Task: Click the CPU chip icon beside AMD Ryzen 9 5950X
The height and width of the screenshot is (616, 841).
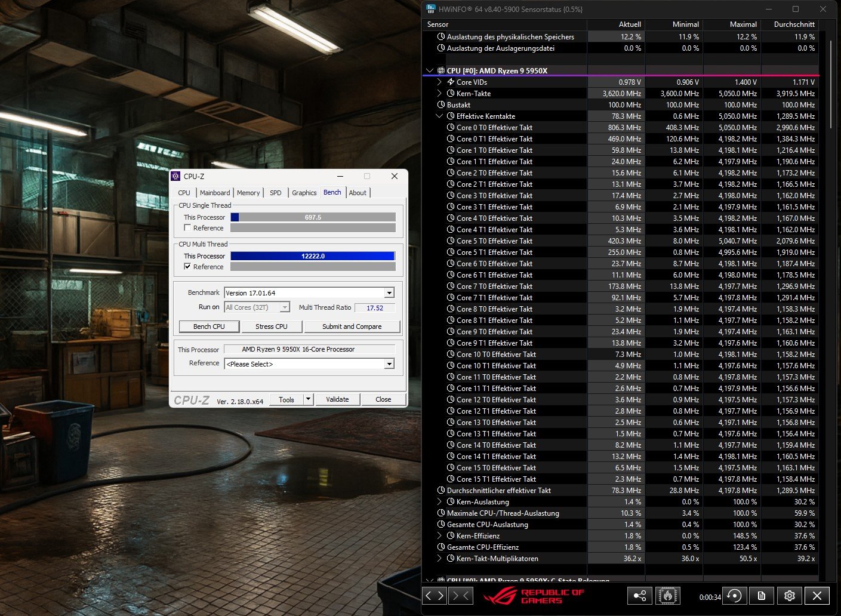Action: point(440,70)
